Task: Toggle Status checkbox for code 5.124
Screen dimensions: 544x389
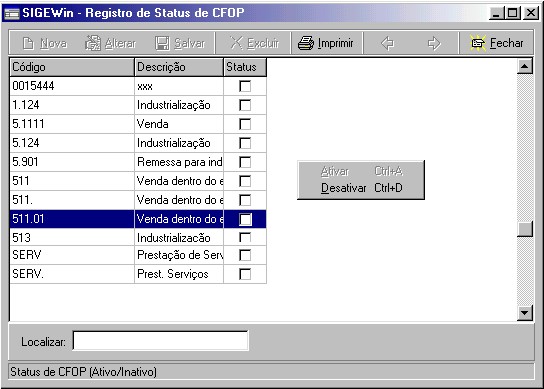Action: [245, 143]
